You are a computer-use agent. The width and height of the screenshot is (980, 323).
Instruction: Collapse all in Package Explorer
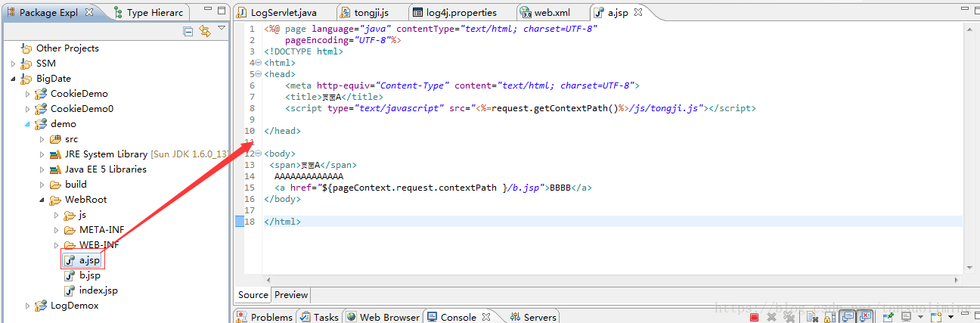[x=188, y=31]
